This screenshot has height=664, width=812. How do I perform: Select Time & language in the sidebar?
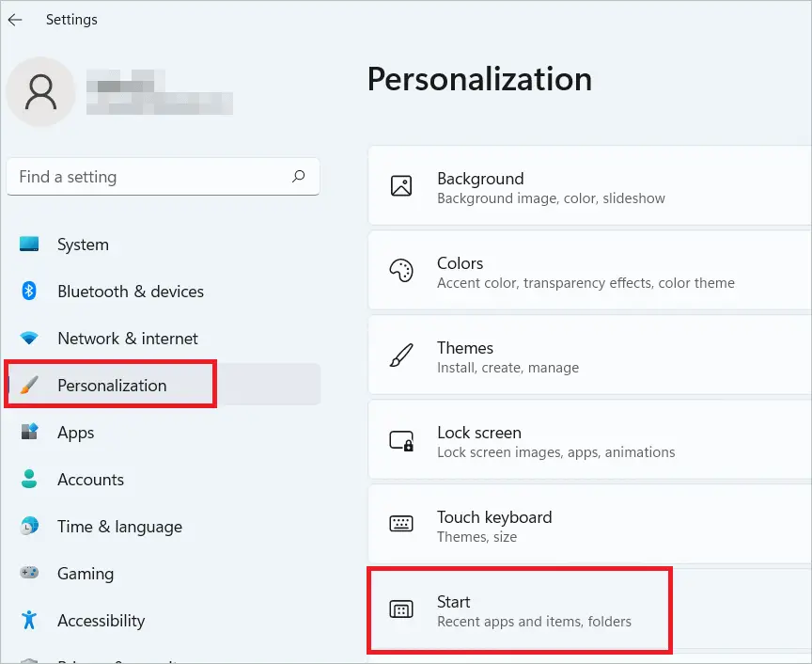click(x=119, y=527)
